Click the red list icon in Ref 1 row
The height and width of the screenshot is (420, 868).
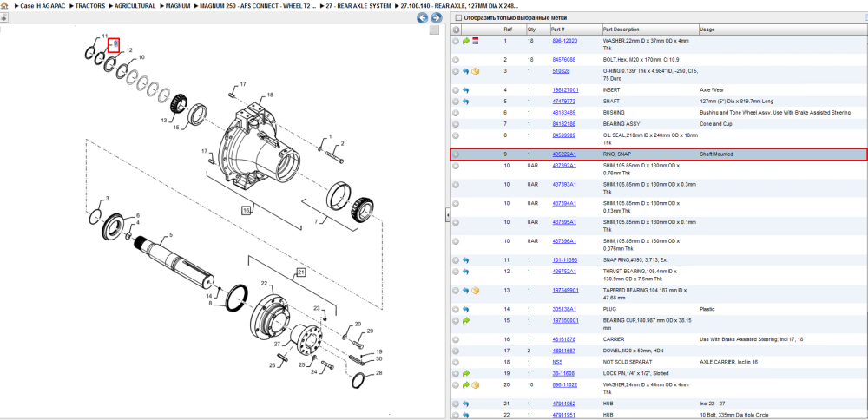coord(475,41)
